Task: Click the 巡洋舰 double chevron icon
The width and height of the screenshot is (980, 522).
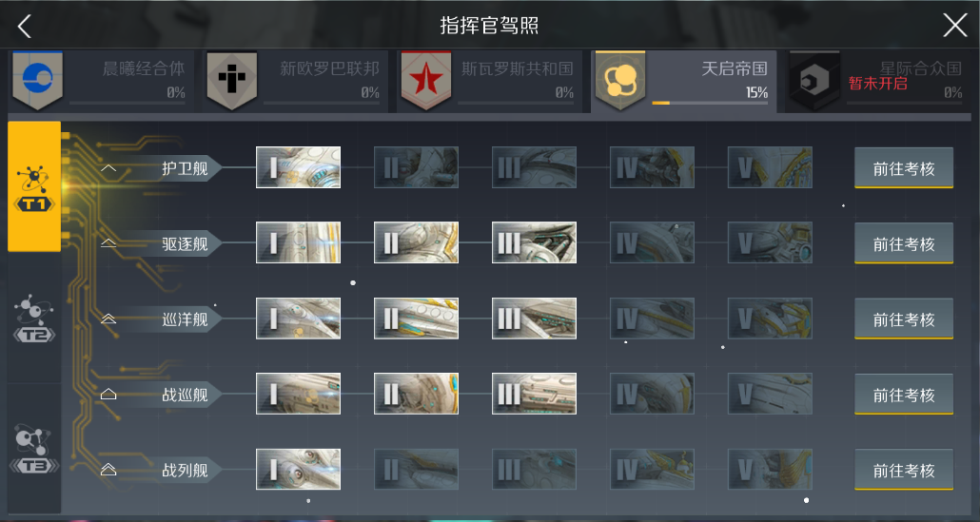Action: [108, 319]
